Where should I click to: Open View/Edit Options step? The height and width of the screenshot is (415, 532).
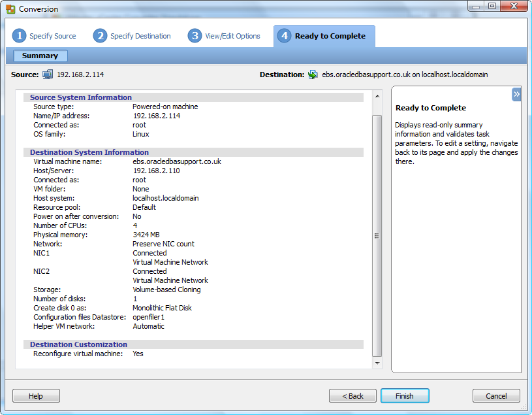(x=232, y=36)
